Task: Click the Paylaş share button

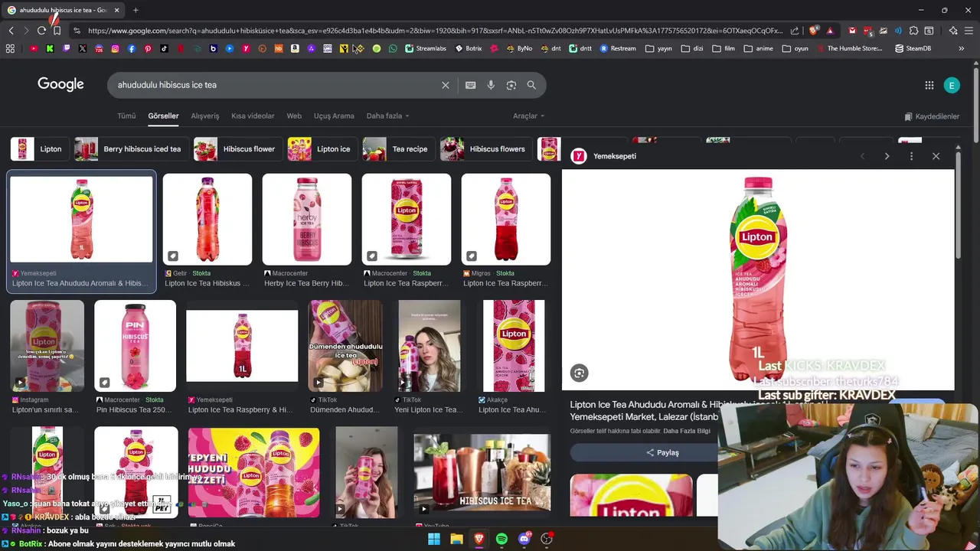Action: coord(663,452)
